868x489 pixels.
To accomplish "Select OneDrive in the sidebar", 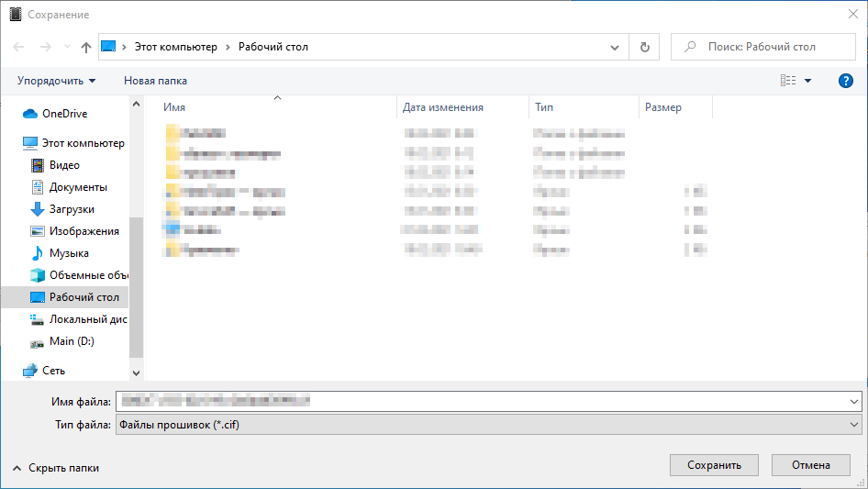I will pyautogui.click(x=64, y=114).
